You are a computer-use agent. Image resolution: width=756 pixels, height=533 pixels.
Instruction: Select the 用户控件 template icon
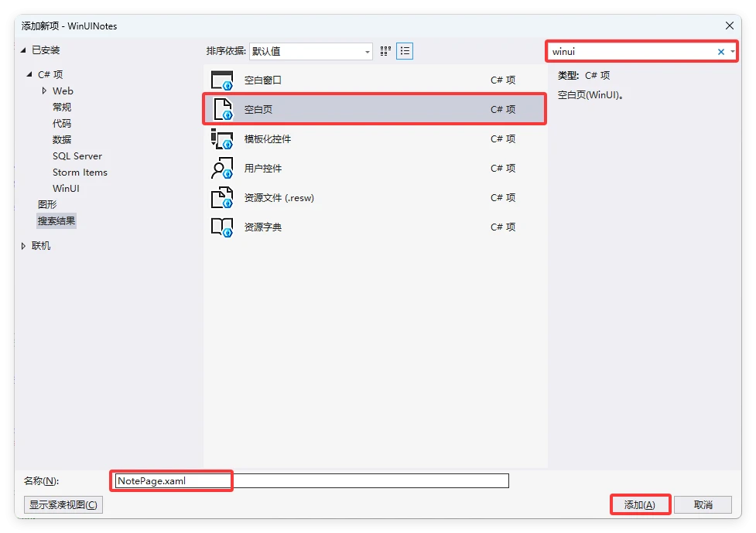pos(222,169)
